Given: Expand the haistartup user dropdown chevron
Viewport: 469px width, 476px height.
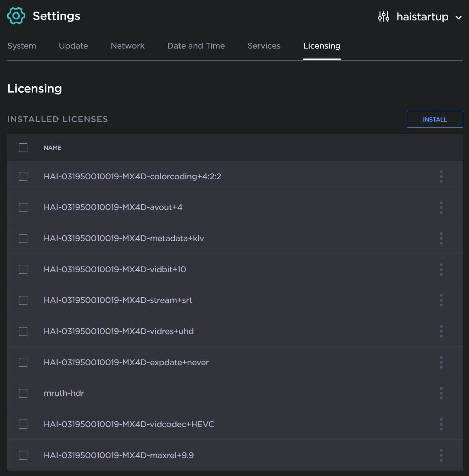Looking at the screenshot, I should point(459,17).
